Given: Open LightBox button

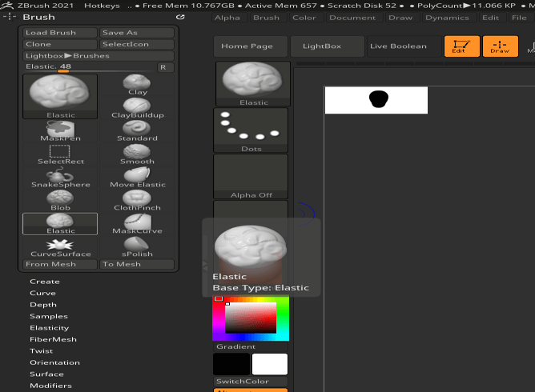Looking at the screenshot, I should click(321, 46).
